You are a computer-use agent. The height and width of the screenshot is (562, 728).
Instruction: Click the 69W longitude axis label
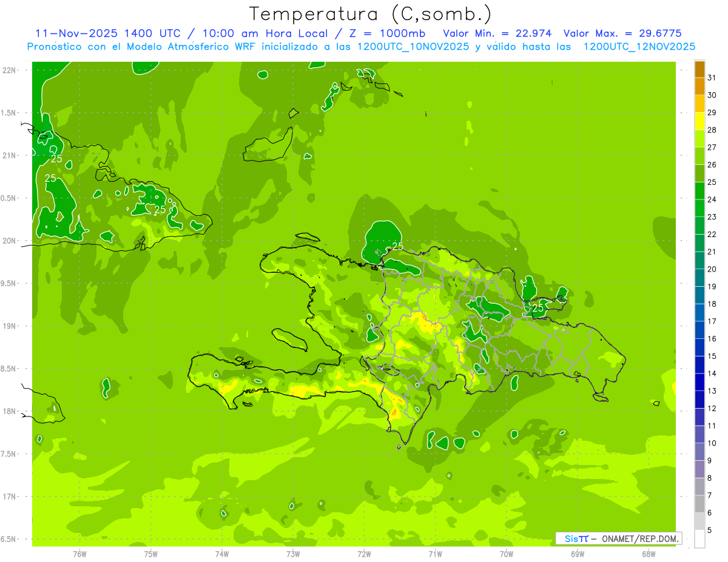click(x=578, y=554)
